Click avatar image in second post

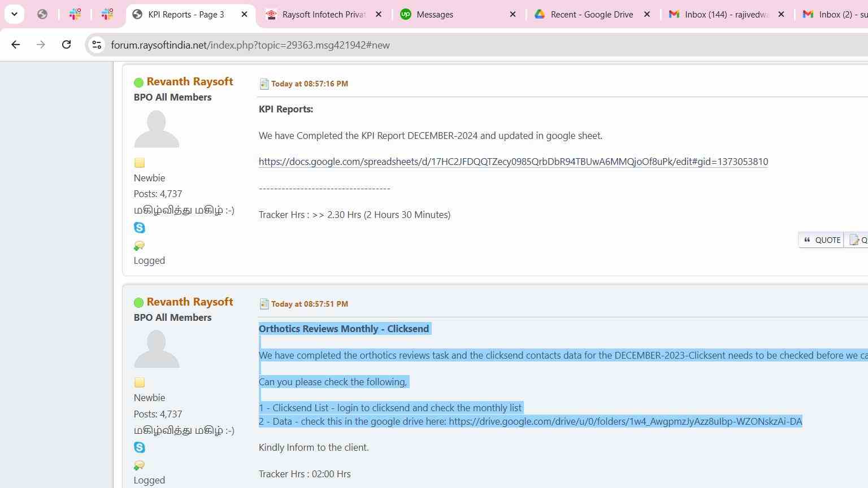click(157, 349)
